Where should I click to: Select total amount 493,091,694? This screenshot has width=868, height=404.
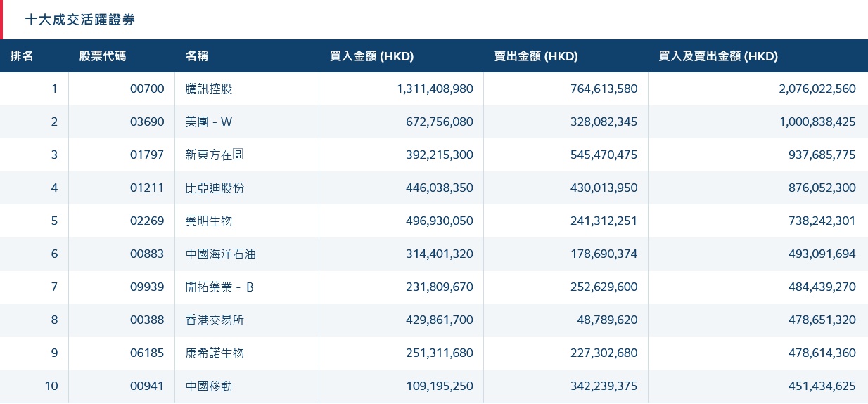click(x=822, y=254)
